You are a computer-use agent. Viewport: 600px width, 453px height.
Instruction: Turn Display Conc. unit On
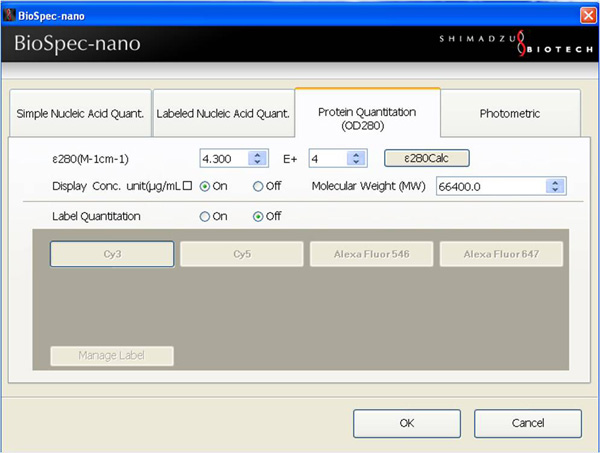pos(206,186)
